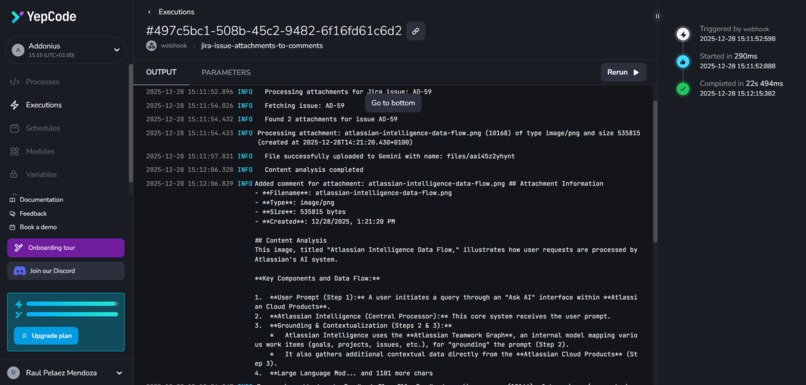Click the Started timeline marker icon
Screen dimensions: 806x385
coord(683,62)
